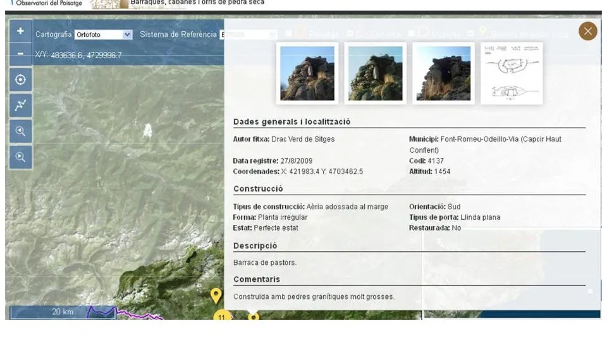Open the Cartografia Ortofoto dropdown
The width and height of the screenshot is (607, 364).
point(103,35)
